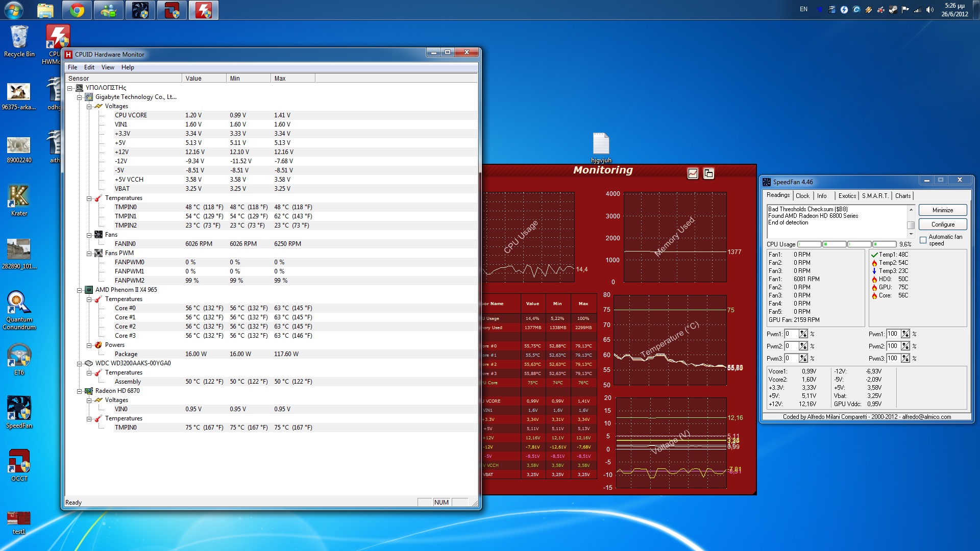Click the stepper for Pwm1 showing 0
This screenshot has height=551, width=980.
pyautogui.click(x=803, y=334)
